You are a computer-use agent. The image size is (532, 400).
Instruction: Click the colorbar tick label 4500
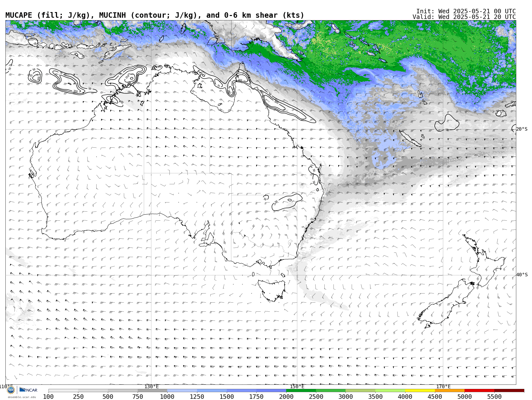pos(435,397)
